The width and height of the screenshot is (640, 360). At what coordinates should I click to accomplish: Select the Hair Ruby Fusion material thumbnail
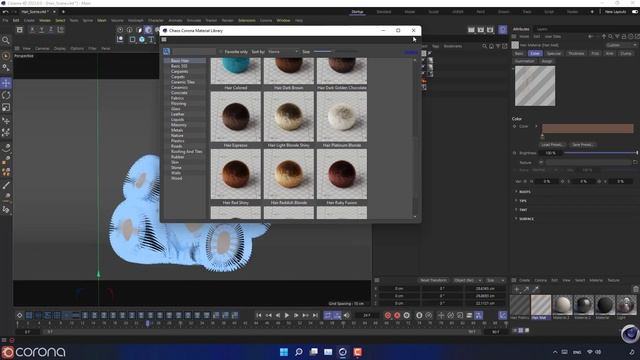(342, 174)
